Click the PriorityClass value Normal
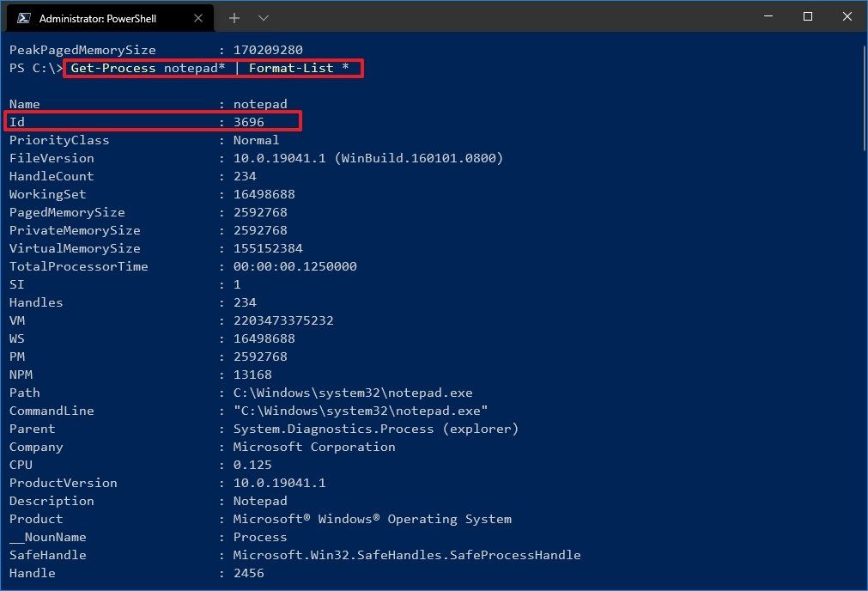868x591 pixels. tap(255, 139)
